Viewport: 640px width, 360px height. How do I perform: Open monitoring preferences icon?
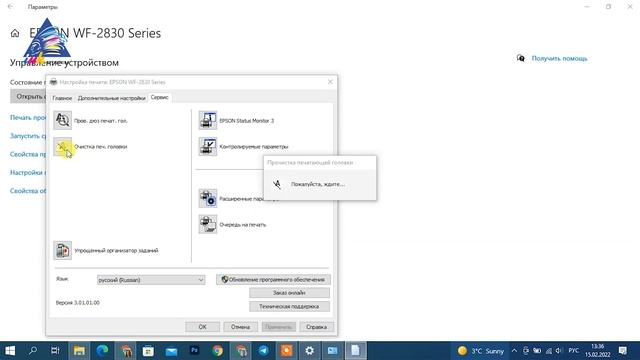click(x=208, y=146)
